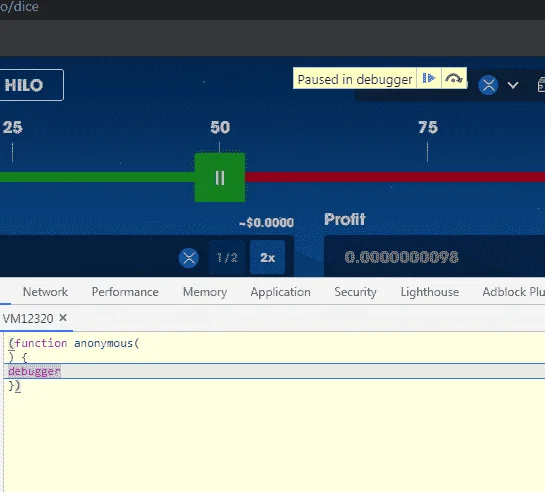545x492 pixels.
Task: Close the VM12320 source tab
Action: 63,318
